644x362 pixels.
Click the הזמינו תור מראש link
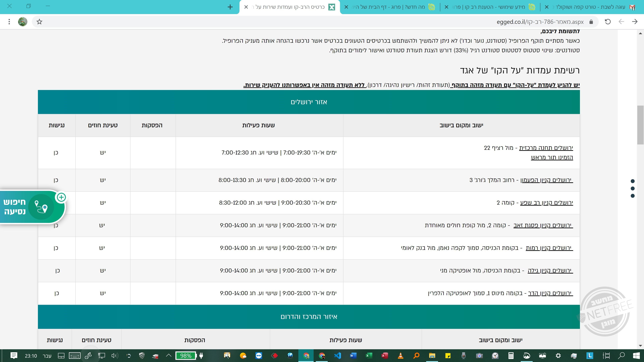tap(552, 157)
